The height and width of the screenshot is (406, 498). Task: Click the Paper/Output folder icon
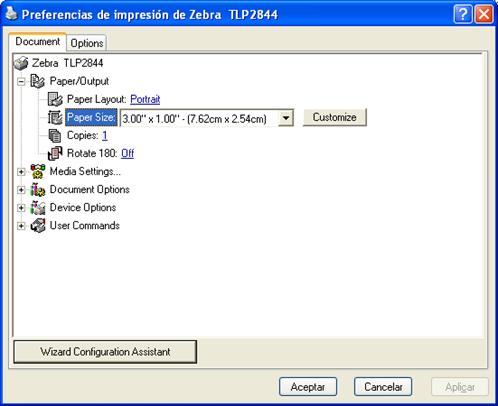(x=37, y=81)
